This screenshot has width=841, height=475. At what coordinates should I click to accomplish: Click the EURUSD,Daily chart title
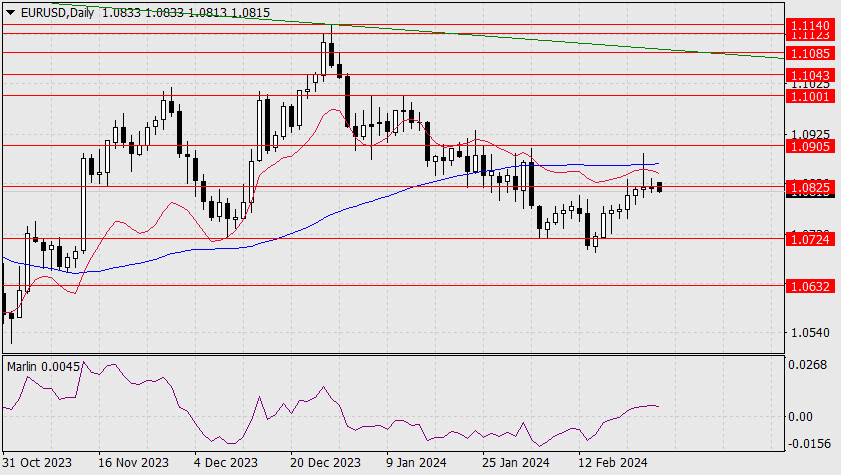click(57, 12)
